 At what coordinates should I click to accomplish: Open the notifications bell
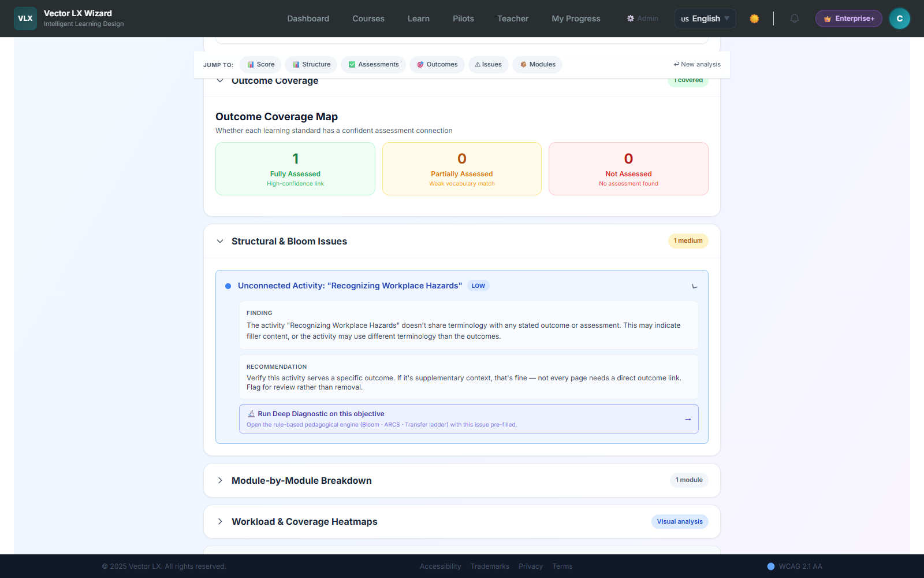point(795,18)
